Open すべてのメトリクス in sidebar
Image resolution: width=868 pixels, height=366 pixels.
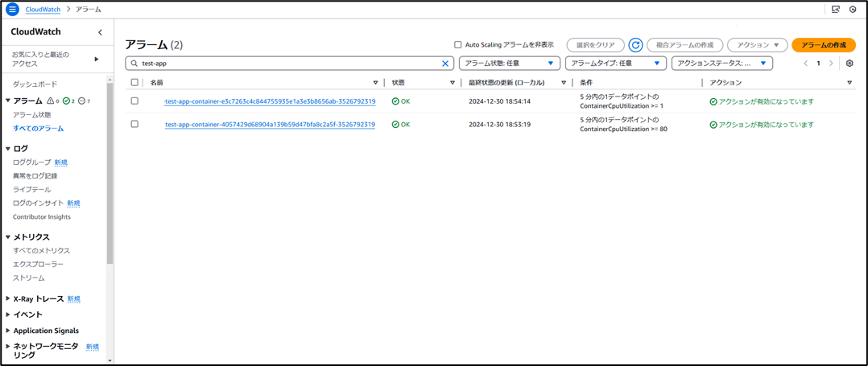pyautogui.click(x=42, y=250)
